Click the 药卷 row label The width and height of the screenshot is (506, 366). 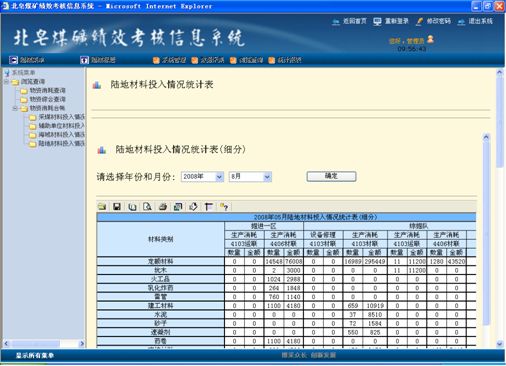[x=161, y=341]
